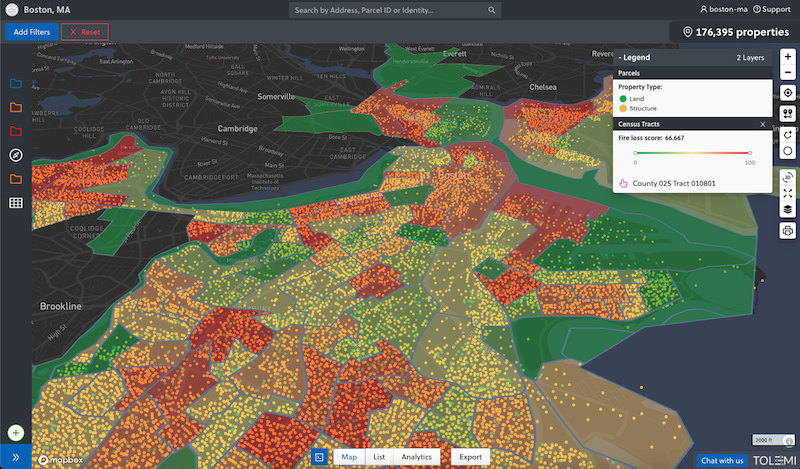Open the map layers stack icon

point(788,209)
